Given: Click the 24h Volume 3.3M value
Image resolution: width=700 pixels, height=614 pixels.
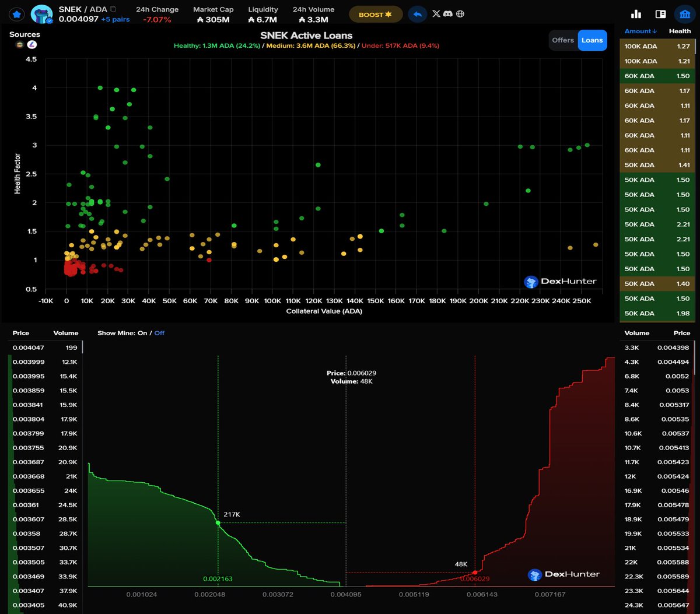Looking at the screenshot, I should tap(313, 20).
